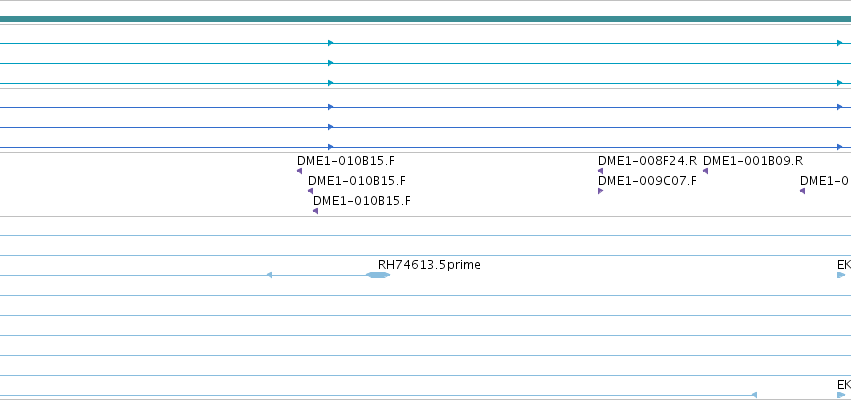
Task: Click the right-pointing purple marker under DME1-009C07.F
Action: pos(600,191)
